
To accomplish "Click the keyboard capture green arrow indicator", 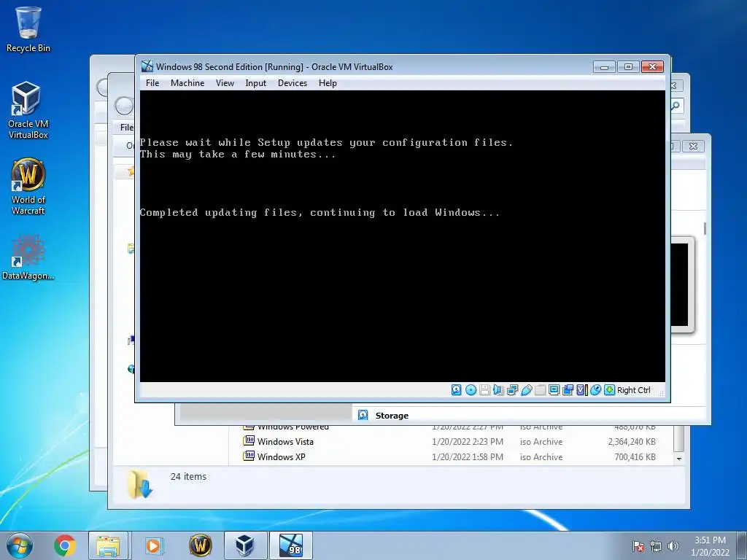I will pyautogui.click(x=609, y=390).
